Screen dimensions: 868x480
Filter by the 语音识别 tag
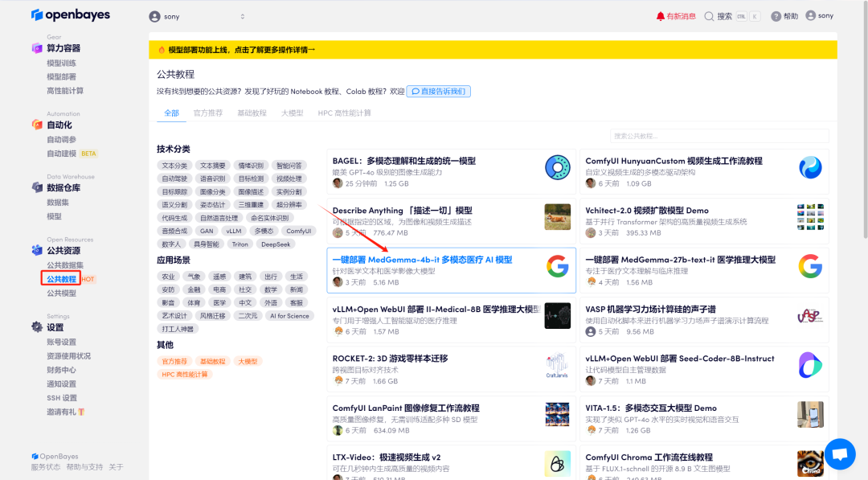(212, 178)
